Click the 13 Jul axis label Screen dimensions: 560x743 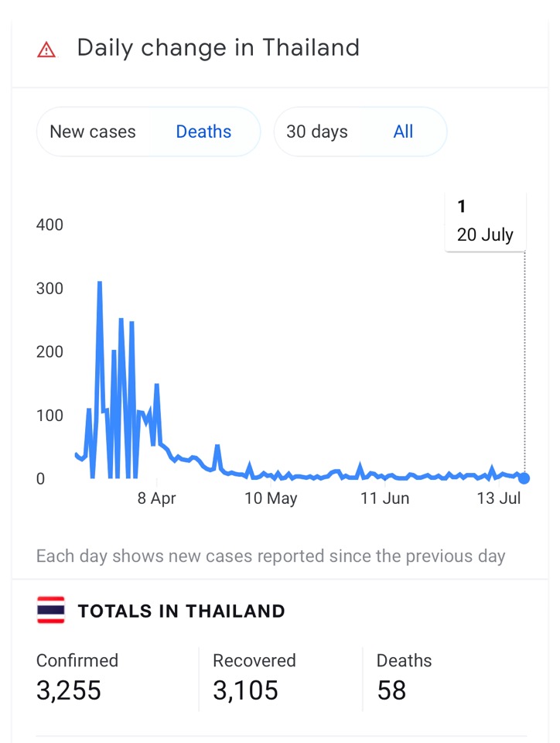click(498, 498)
